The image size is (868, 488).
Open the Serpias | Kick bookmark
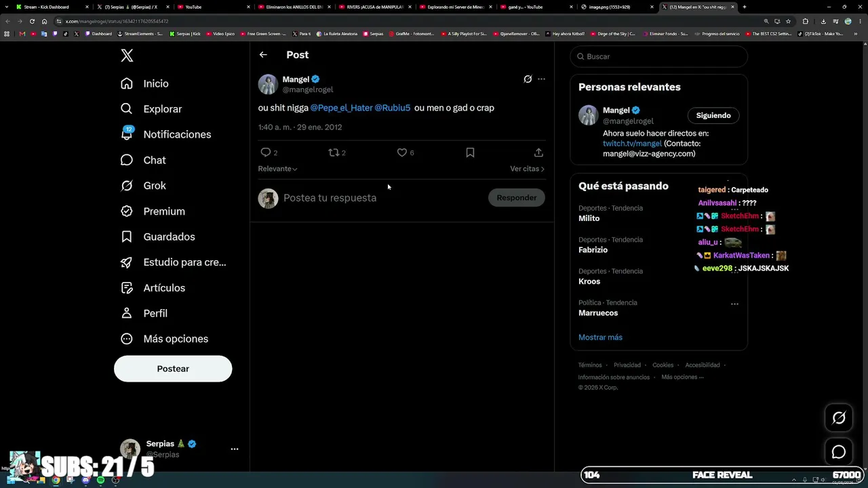click(185, 34)
